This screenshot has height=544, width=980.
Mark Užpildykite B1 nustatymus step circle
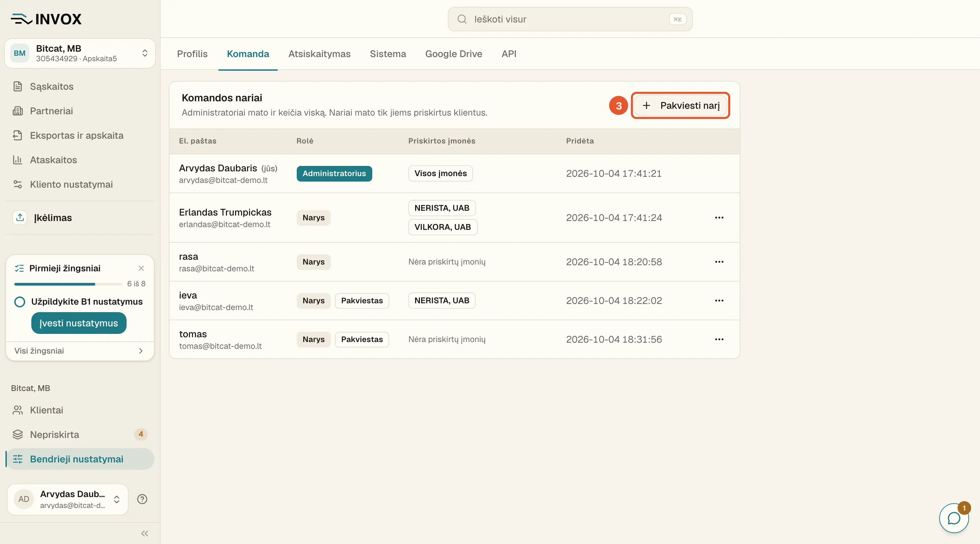click(x=19, y=302)
